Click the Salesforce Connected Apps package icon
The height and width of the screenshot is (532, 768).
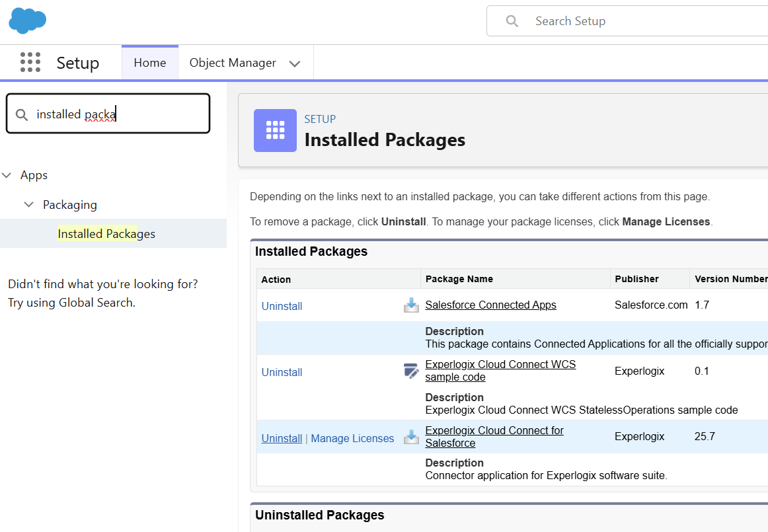pyautogui.click(x=411, y=305)
